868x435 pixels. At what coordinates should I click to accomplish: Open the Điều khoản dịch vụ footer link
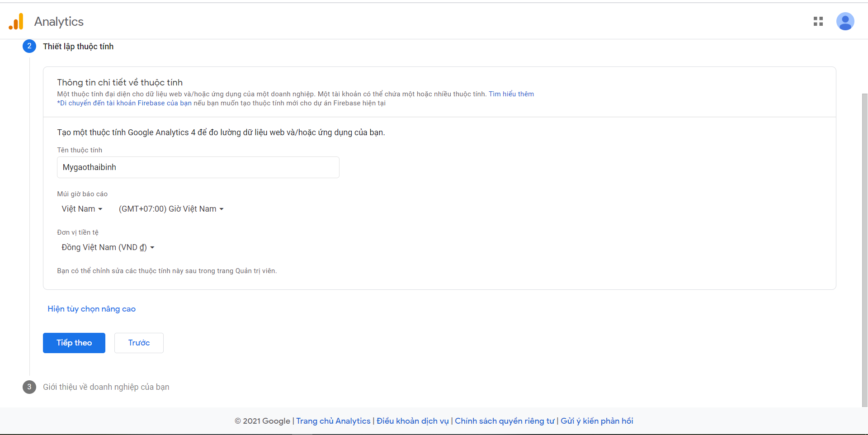tap(412, 421)
